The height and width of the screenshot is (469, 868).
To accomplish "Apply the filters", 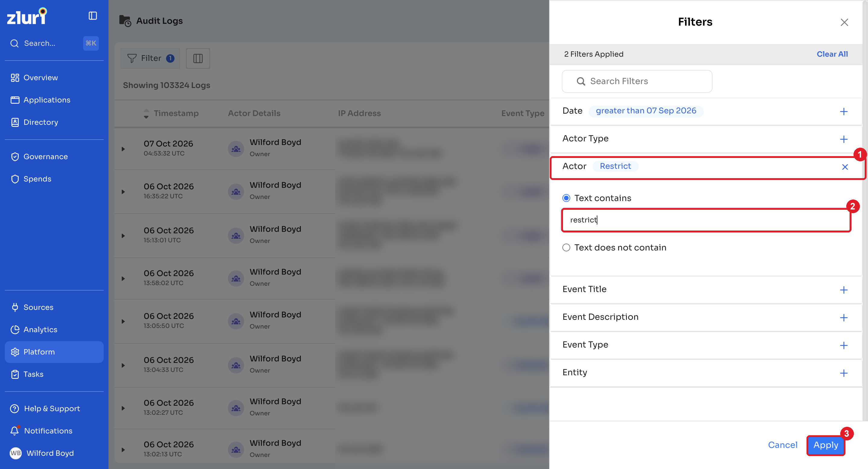I will (826, 445).
